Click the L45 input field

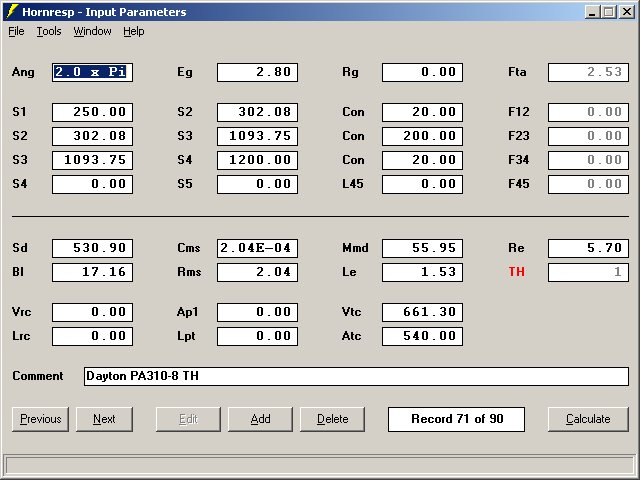[422, 184]
